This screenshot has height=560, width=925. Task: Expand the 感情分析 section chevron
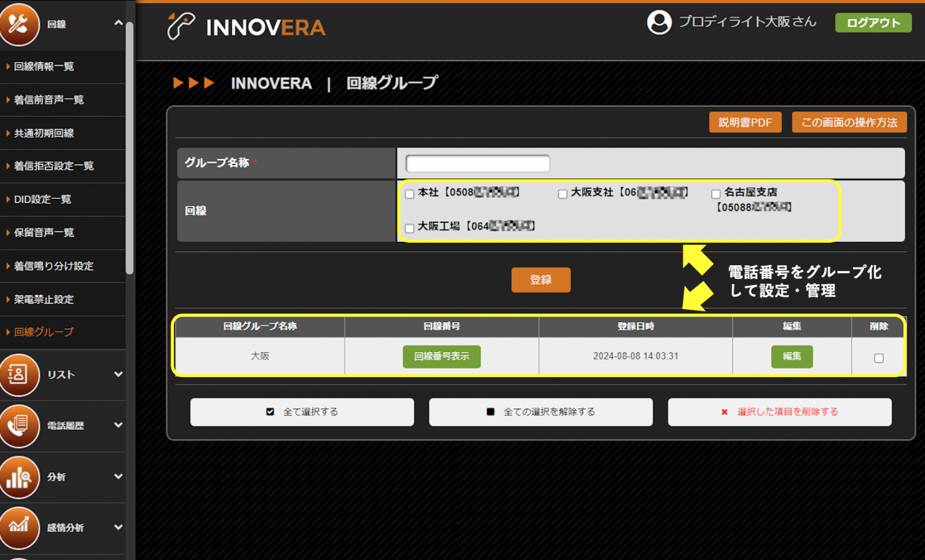[x=118, y=527]
